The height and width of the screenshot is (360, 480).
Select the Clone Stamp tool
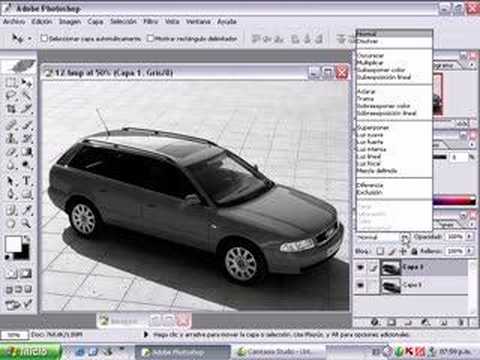click(x=11, y=138)
